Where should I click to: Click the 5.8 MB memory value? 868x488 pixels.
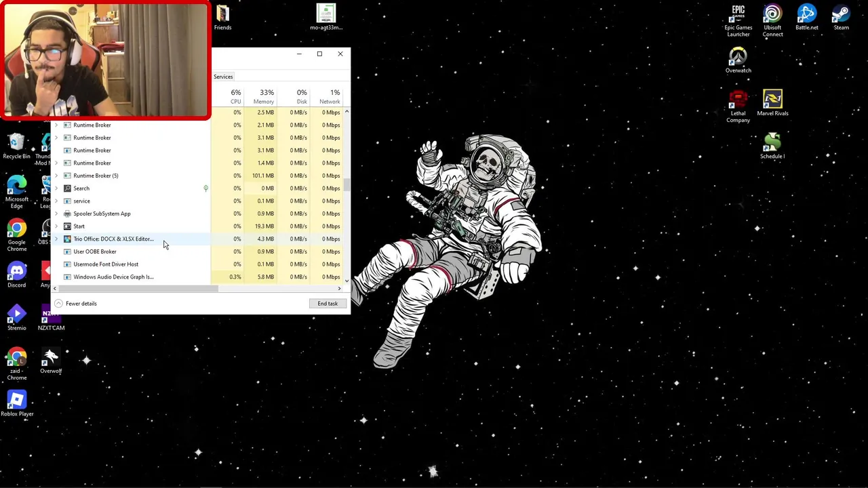pos(266,277)
